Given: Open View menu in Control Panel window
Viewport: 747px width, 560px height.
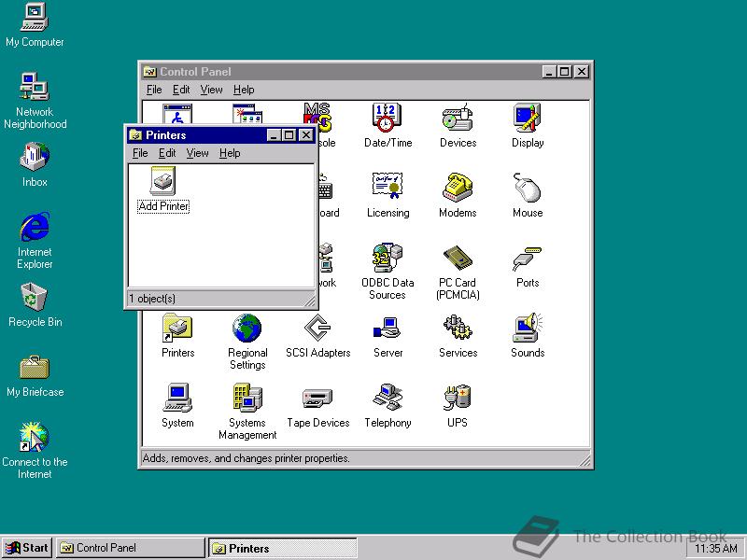Looking at the screenshot, I should pyautogui.click(x=211, y=90).
